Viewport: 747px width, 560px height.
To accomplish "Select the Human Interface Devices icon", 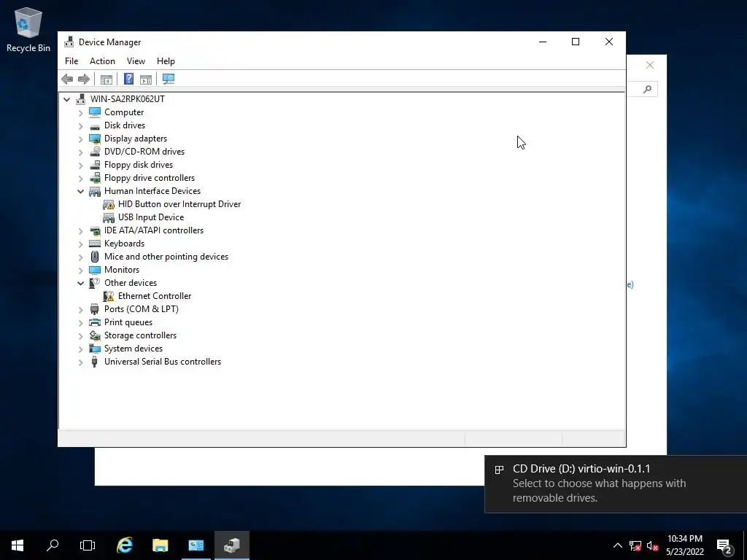I will point(95,191).
